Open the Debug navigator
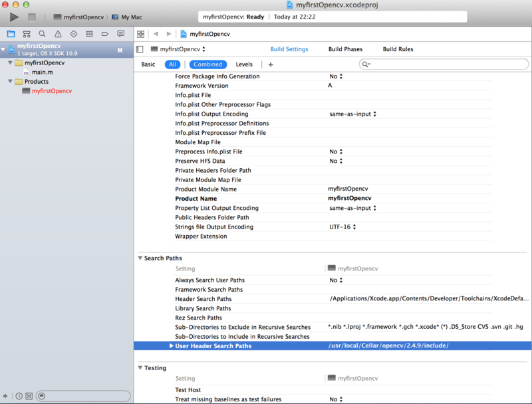 [89, 34]
